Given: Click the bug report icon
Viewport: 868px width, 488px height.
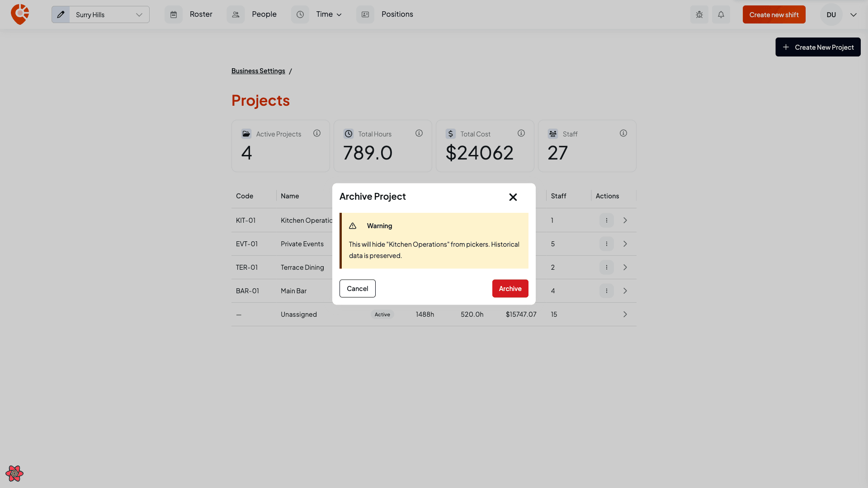Looking at the screenshot, I should point(699,14).
